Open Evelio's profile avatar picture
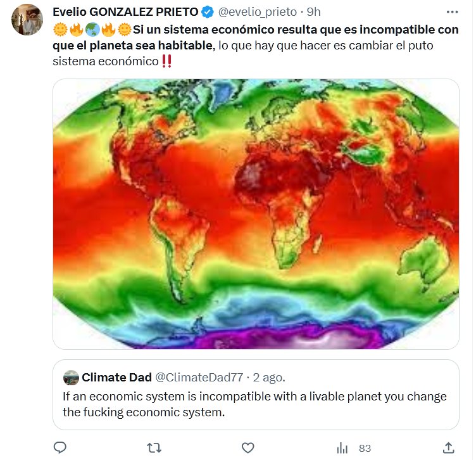This screenshot has width=476, height=460. click(27, 19)
